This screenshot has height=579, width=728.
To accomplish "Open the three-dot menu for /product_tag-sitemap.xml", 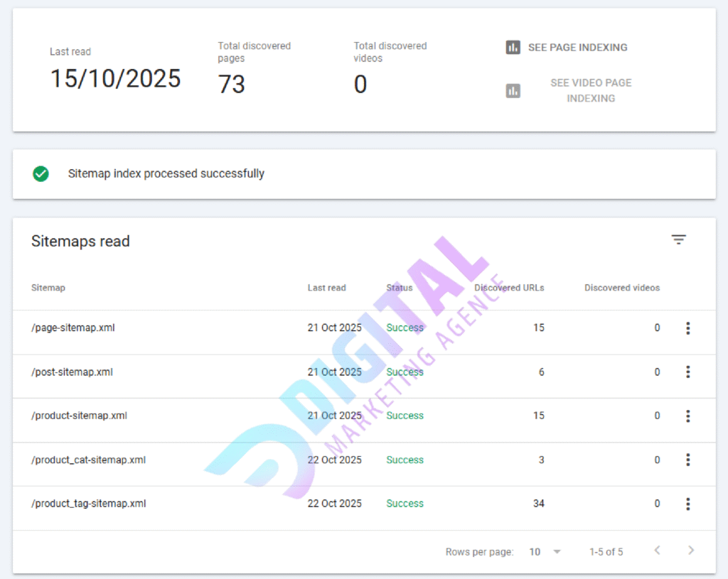I will click(688, 504).
